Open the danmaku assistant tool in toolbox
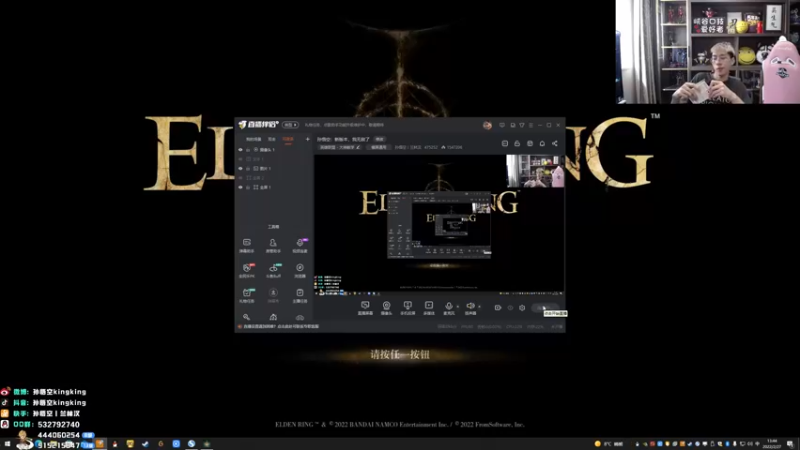Viewport: 800px width, 450px height. (246, 245)
